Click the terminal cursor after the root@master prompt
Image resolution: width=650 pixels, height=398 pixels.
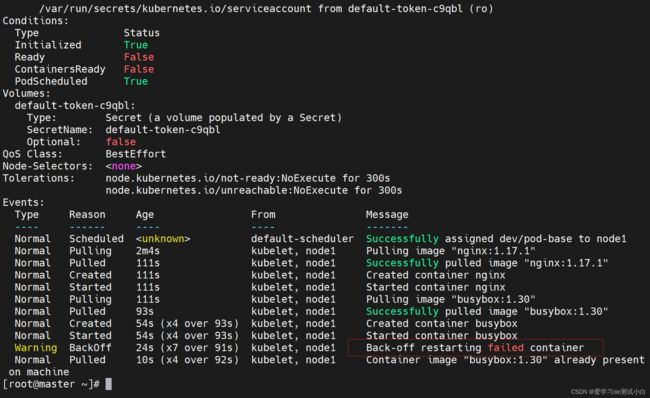point(109,384)
